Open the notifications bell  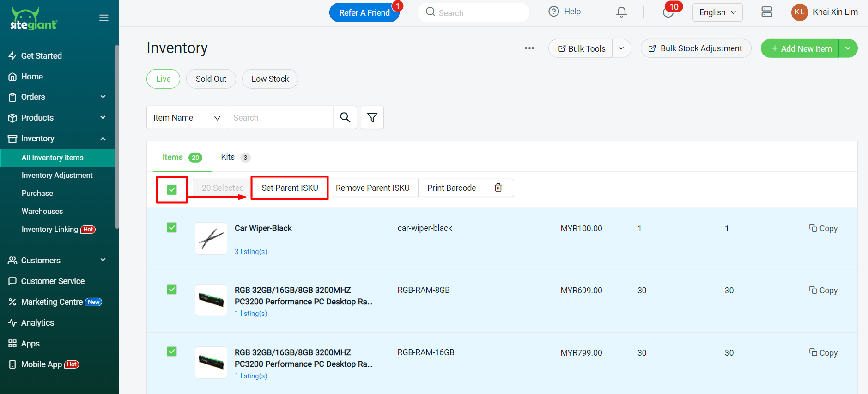pos(621,12)
